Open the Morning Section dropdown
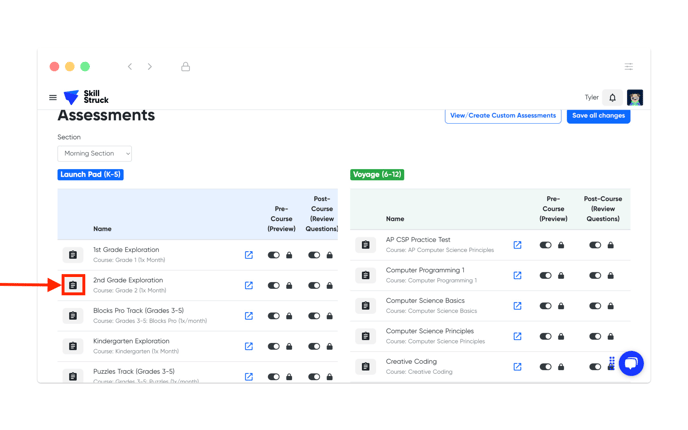The image size is (688, 430). coord(94,154)
